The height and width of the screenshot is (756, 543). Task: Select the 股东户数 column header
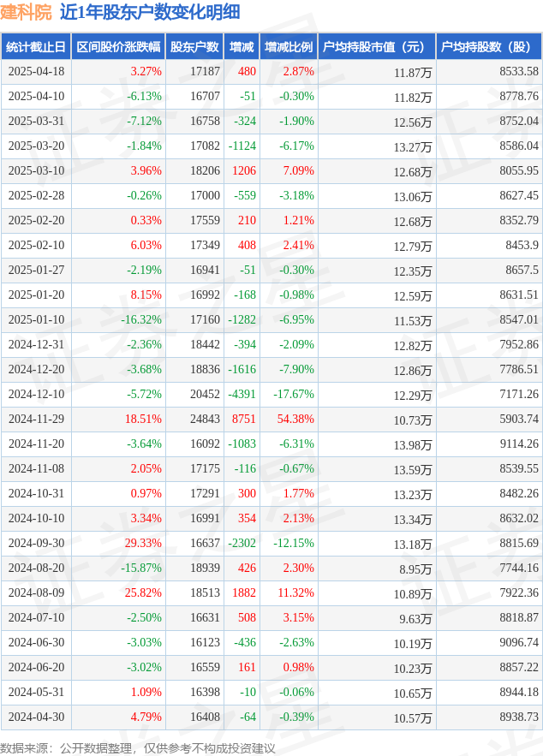(x=194, y=47)
